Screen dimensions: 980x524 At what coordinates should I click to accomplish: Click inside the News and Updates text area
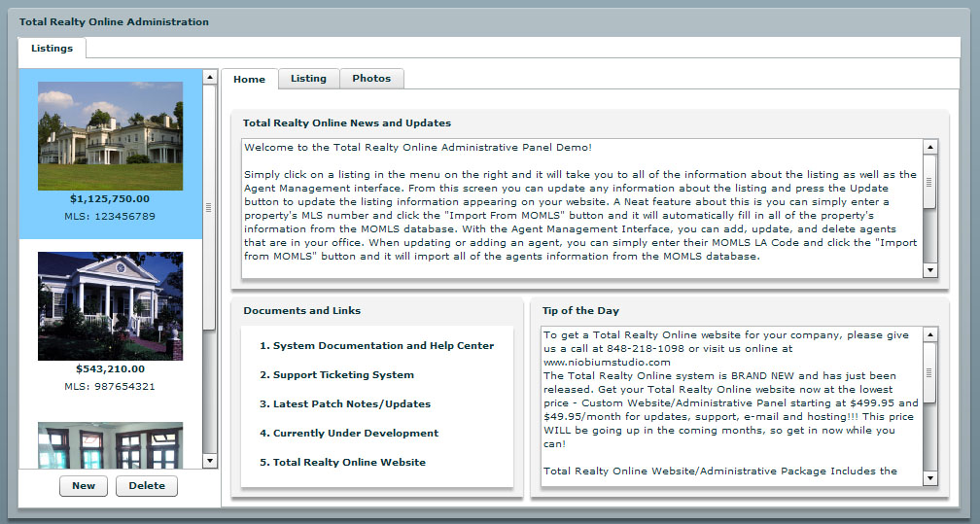[x=581, y=209]
